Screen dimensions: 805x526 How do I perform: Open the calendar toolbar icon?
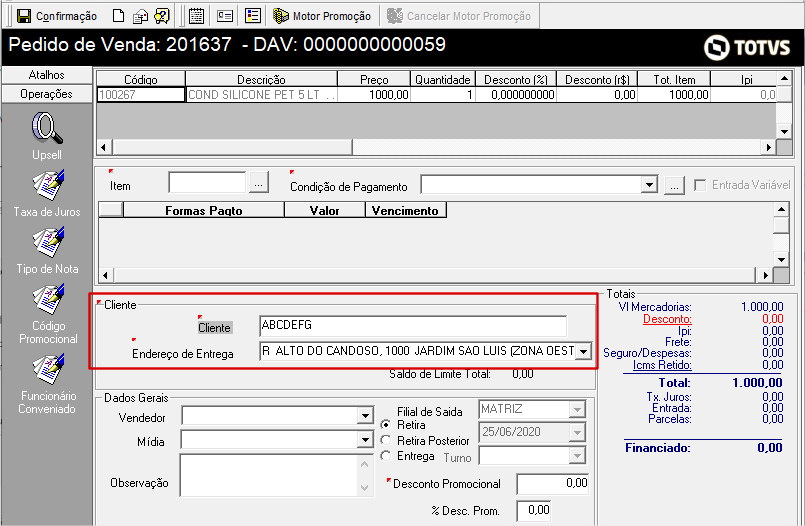coord(196,16)
